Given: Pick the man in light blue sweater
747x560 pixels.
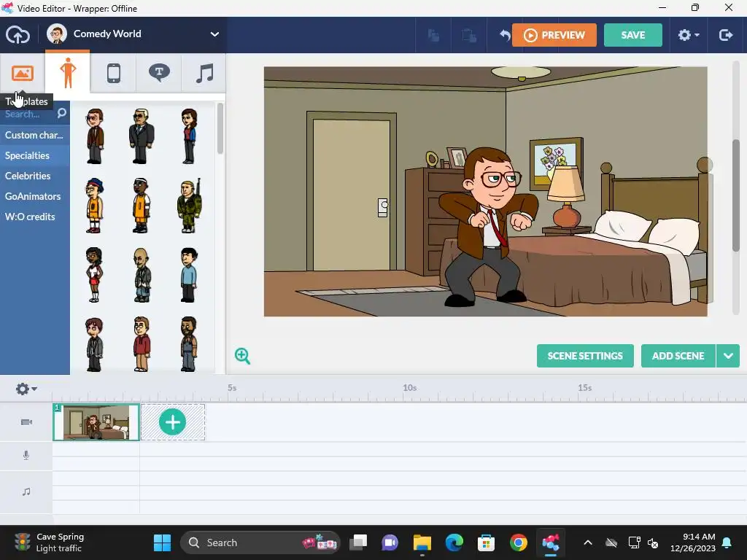Looking at the screenshot, I should pos(189,275).
